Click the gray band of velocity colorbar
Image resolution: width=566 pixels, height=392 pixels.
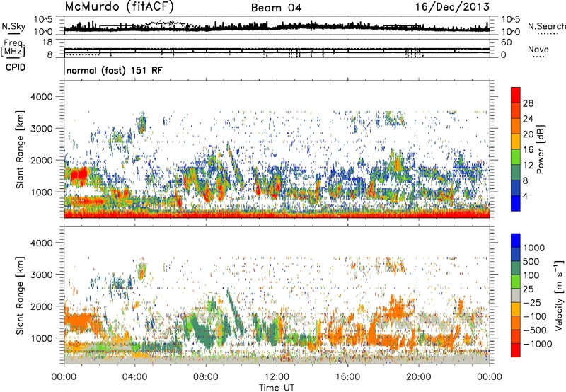pyautogui.click(x=516, y=295)
